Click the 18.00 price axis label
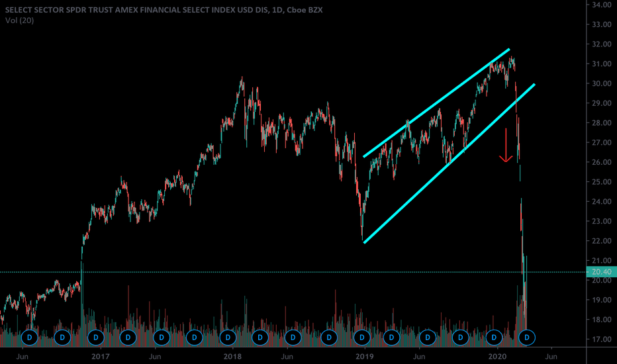Viewport: 617px width, 364px height. point(602,320)
